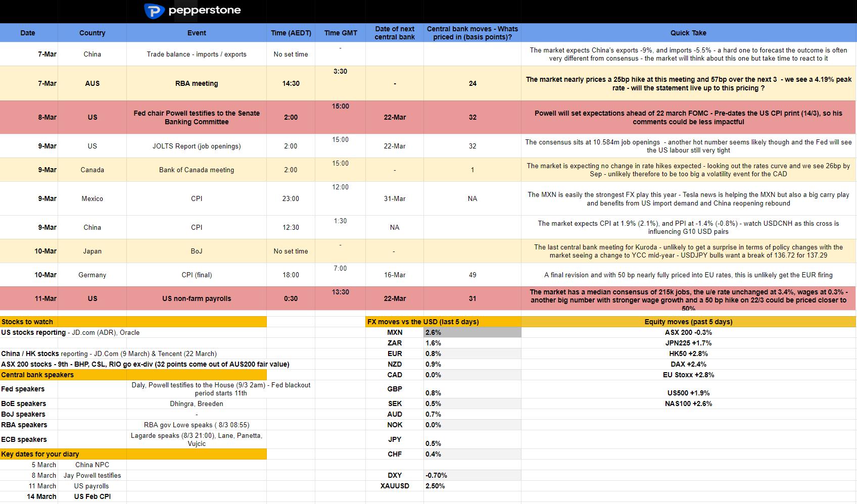This screenshot has width=857, height=504.
Task: Select the 'Japan' country cell
Action: [92, 251]
